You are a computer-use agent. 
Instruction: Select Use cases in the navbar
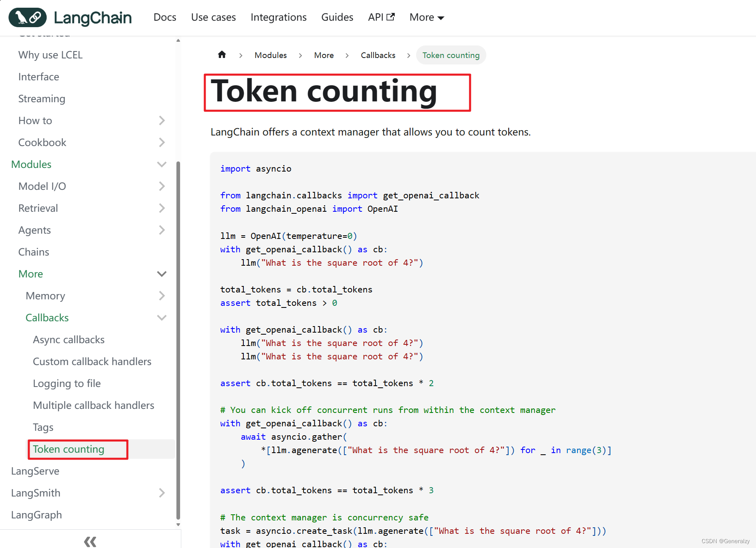(x=213, y=17)
